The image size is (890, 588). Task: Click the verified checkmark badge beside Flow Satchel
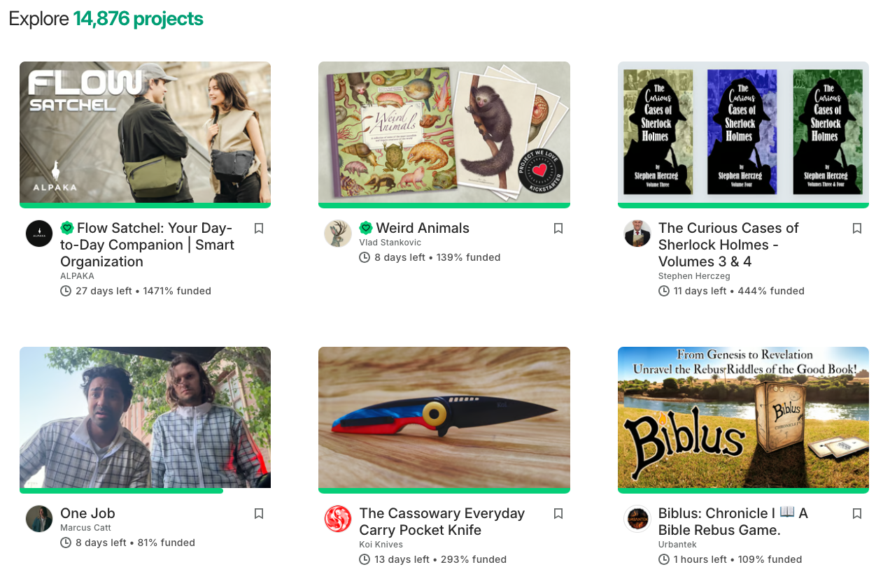[x=66, y=227]
